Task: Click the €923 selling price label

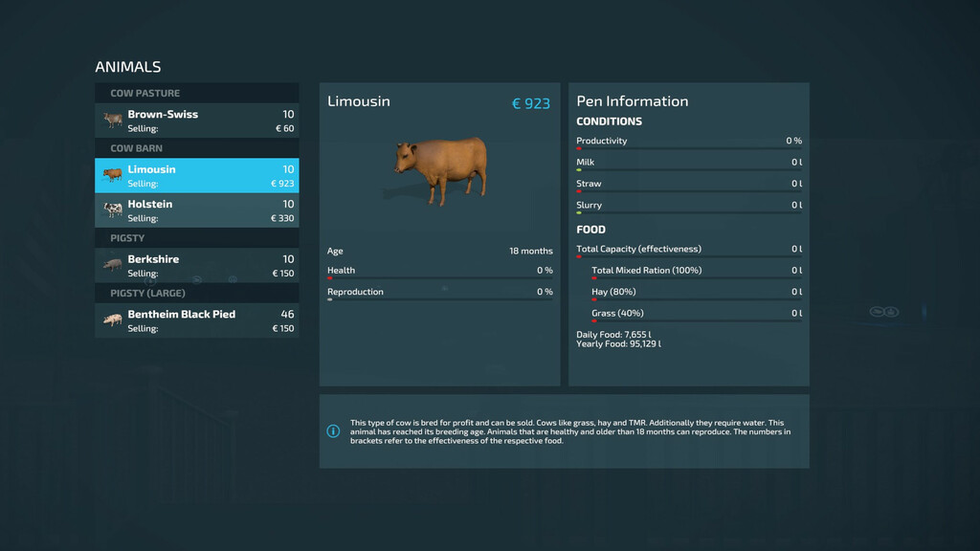Action: 534,101
